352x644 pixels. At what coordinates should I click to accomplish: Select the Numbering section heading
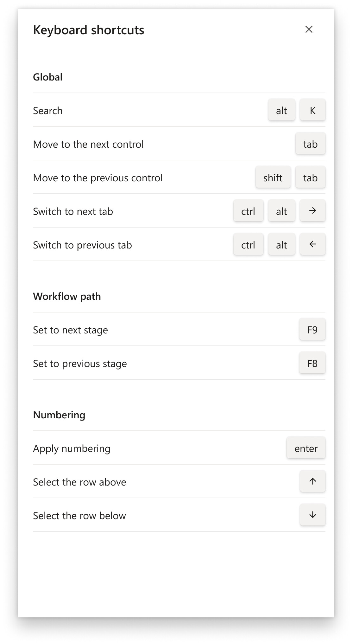coord(59,415)
